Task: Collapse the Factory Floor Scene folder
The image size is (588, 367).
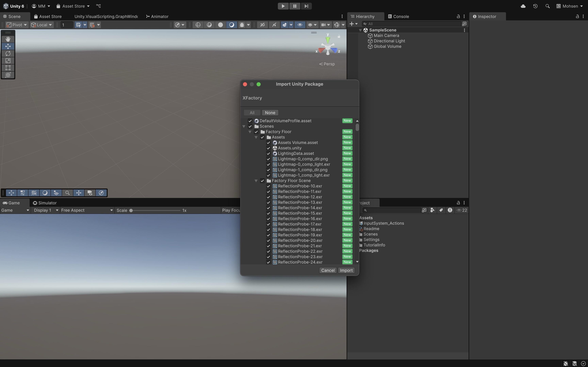Action: [x=256, y=181]
